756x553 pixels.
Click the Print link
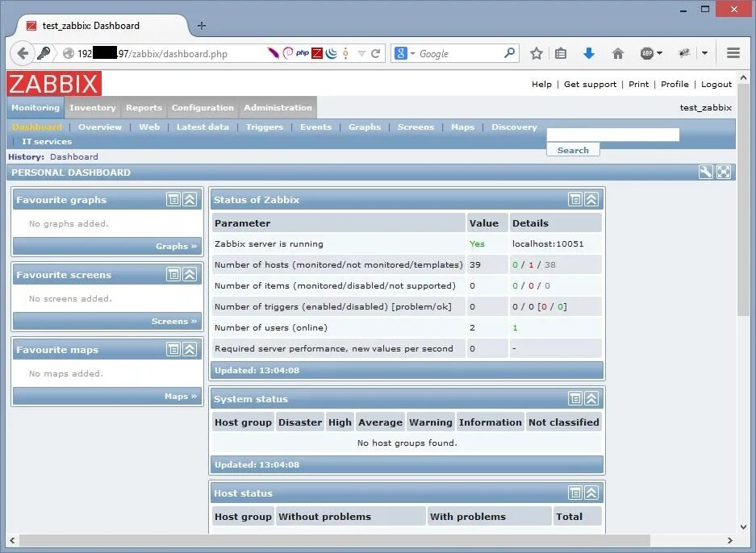pos(638,84)
